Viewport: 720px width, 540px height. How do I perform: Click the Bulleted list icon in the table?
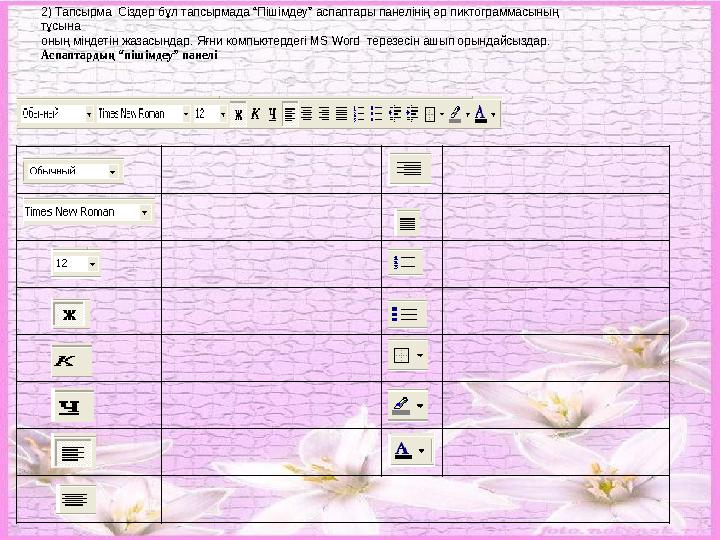(x=407, y=314)
